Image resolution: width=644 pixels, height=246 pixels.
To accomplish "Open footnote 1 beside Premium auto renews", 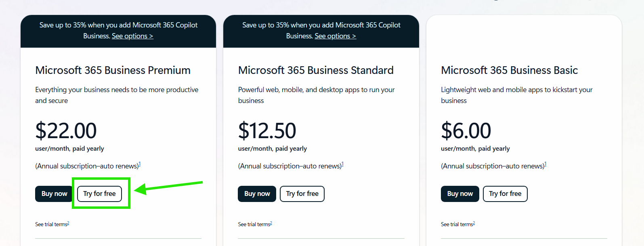I will pos(140,164).
